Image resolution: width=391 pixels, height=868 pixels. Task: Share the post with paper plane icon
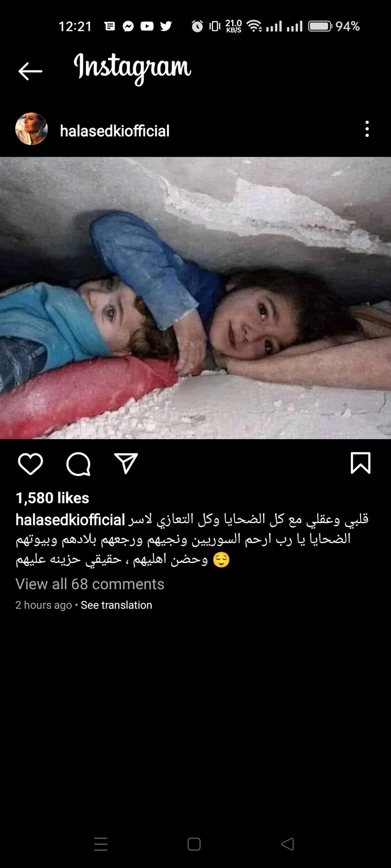click(x=126, y=463)
